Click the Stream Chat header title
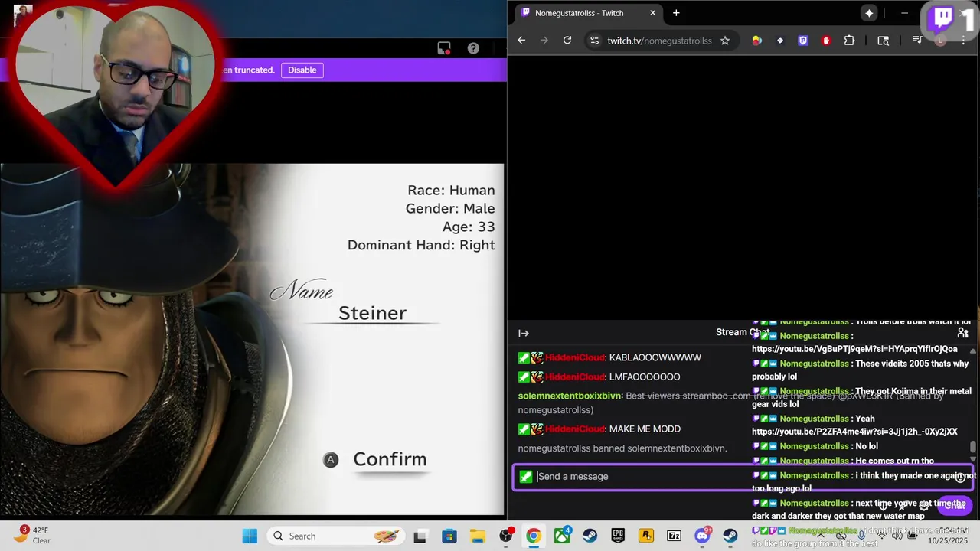 (743, 332)
